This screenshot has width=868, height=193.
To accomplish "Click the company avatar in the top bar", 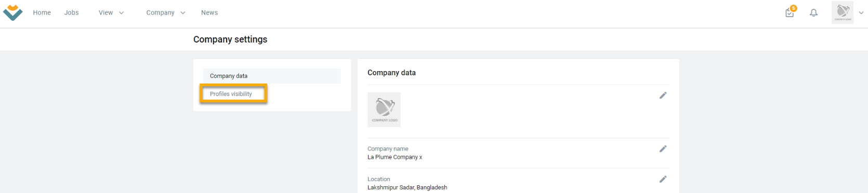I will coord(843,12).
